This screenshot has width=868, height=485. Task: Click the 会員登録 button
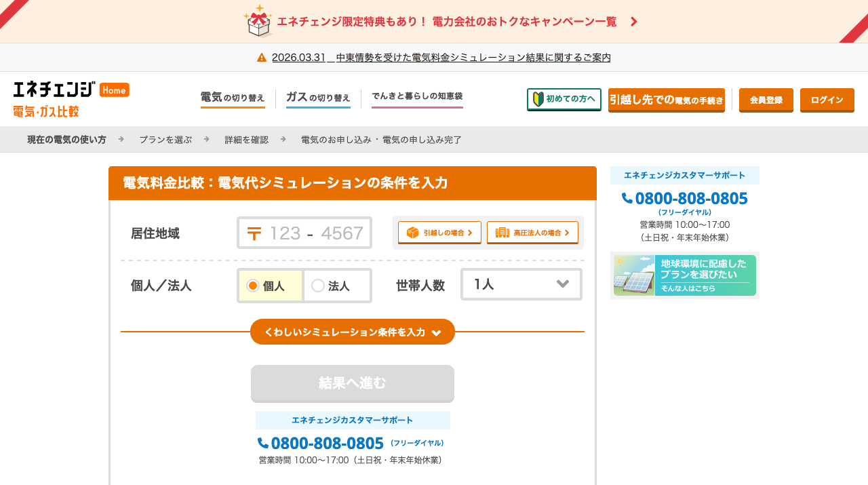(766, 100)
